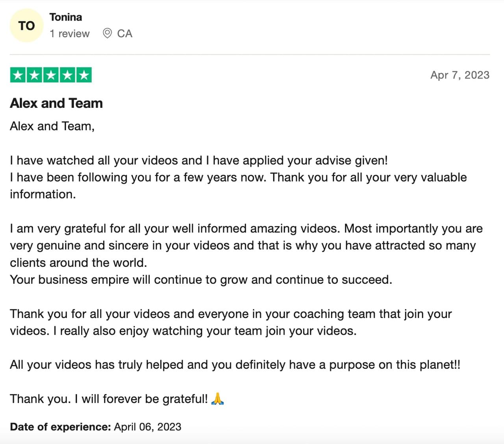Viewport: 504px width, 444px height.
Task: Click the second green star
Action: coord(34,75)
